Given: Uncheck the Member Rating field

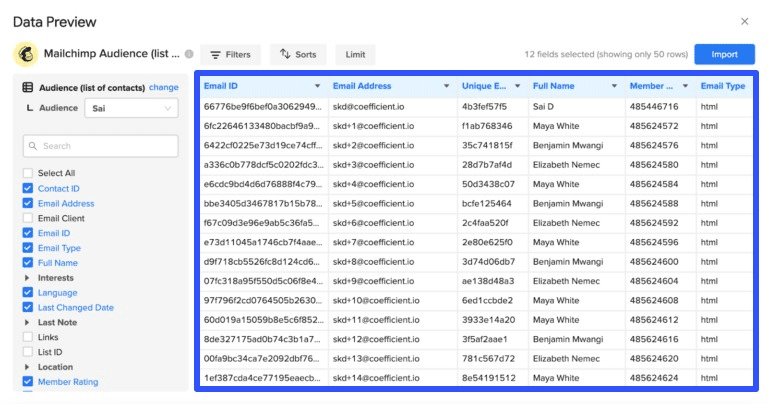Looking at the screenshot, I should (x=28, y=381).
